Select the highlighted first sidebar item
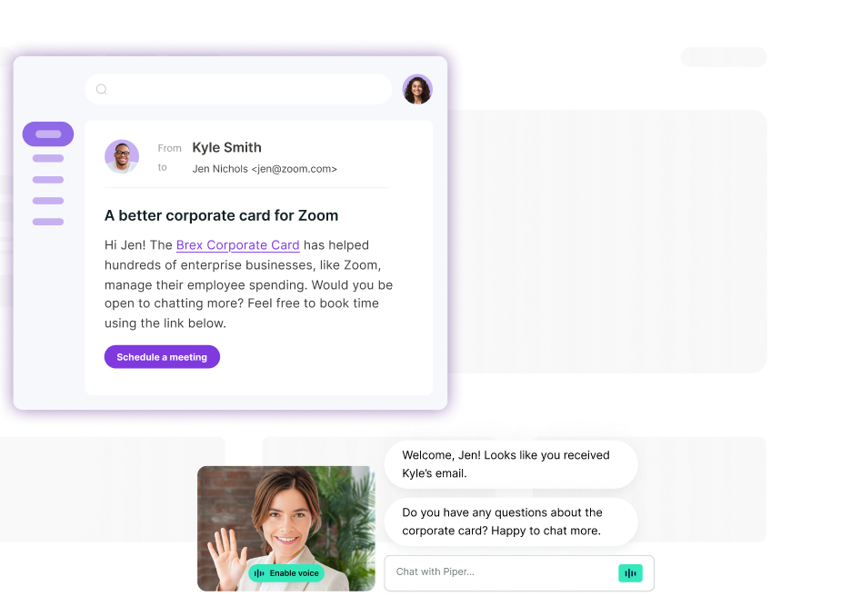Image resolution: width=851 pixels, height=616 pixels. (48, 134)
